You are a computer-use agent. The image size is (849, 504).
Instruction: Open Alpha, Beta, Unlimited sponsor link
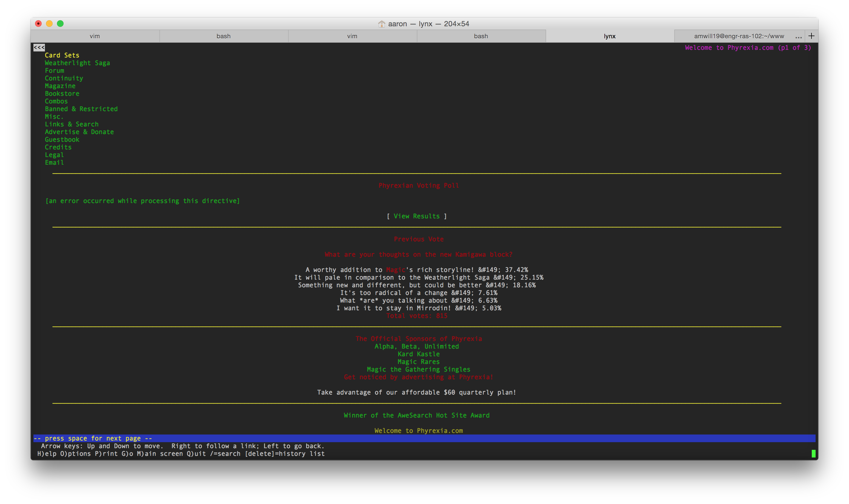417,346
